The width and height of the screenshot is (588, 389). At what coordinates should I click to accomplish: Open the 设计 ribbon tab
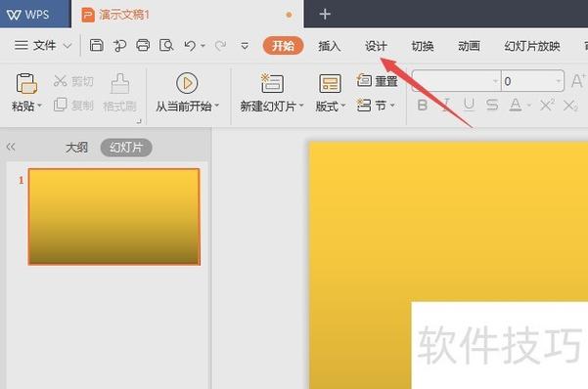[376, 46]
